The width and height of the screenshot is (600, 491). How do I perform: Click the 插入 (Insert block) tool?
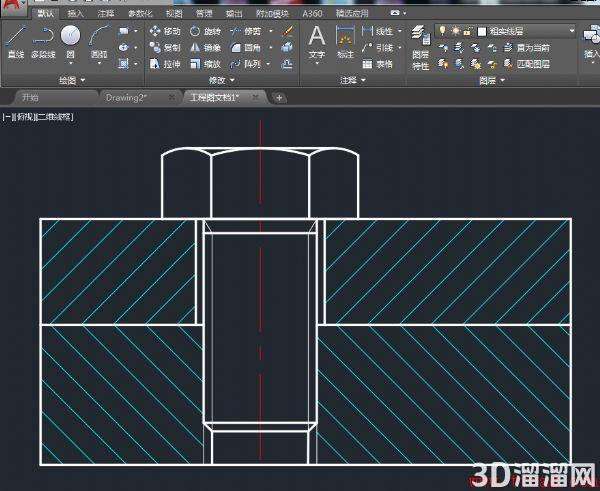click(x=591, y=42)
